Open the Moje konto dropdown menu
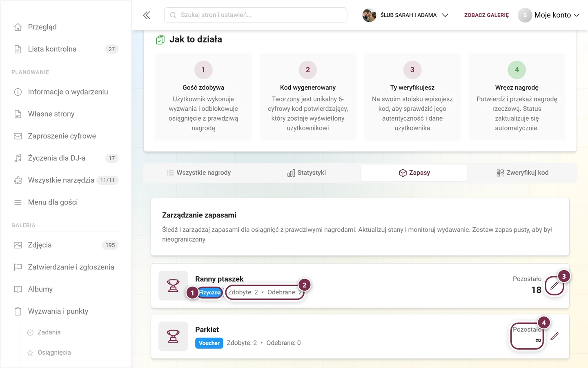The image size is (588, 368). click(549, 15)
